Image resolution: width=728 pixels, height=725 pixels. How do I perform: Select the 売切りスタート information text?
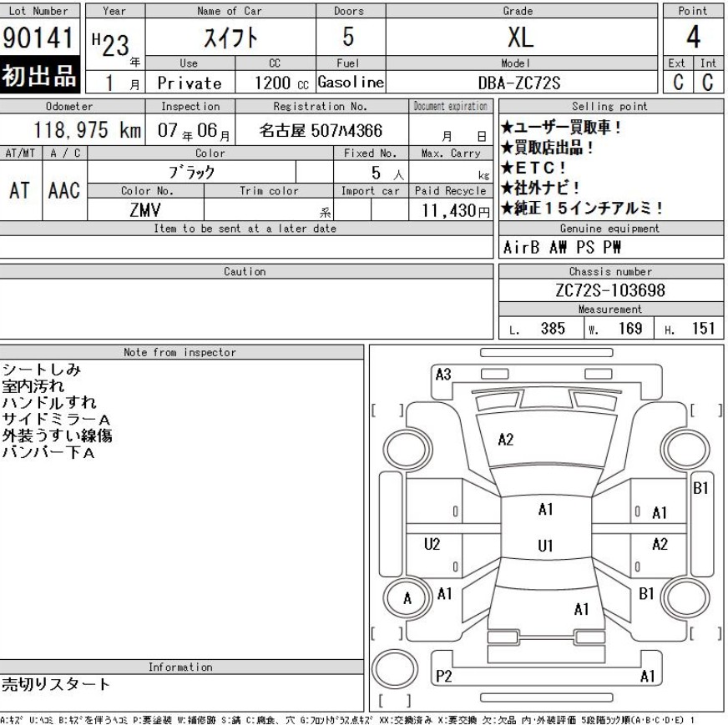click(56, 685)
